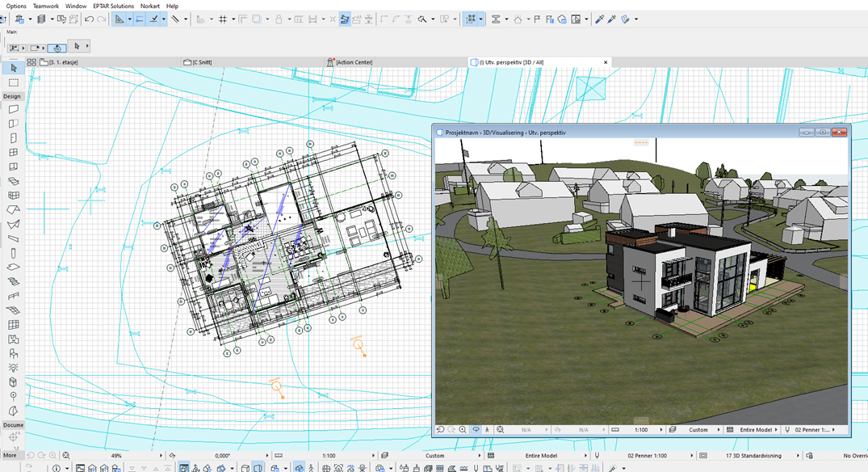Toggle the Suspend Groups button
Image resolution: width=868 pixels, height=472 pixels.
[471, 19]
